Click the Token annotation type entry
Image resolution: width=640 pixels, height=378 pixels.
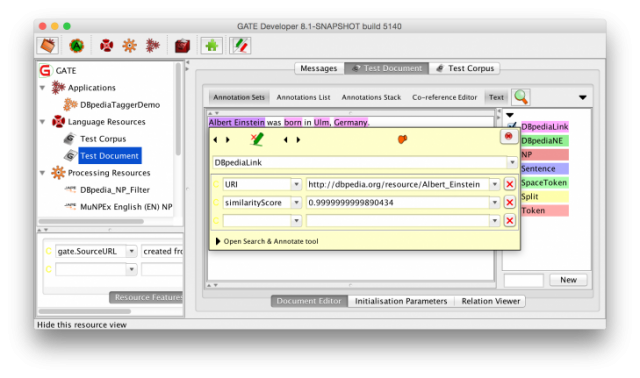point(544,211)
